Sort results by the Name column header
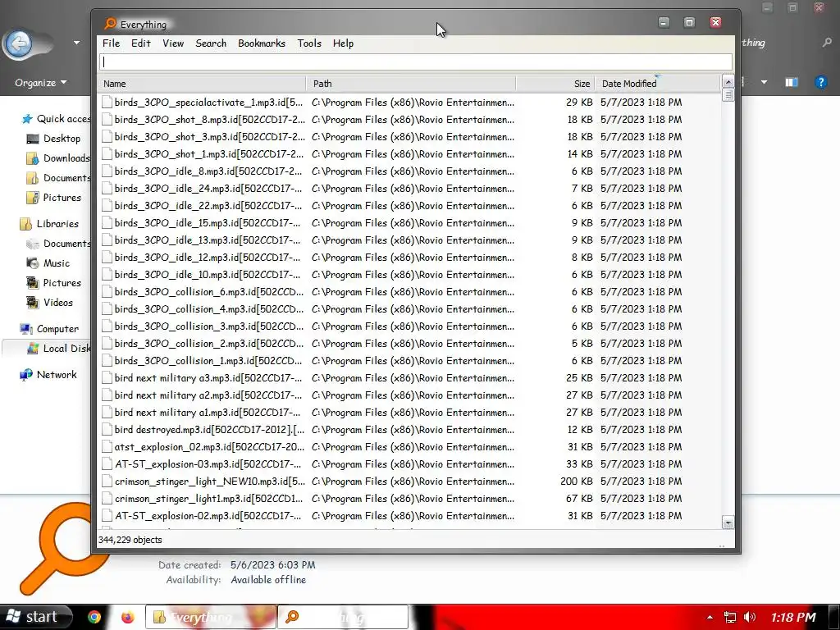Image resolution: width=840 pixels, height=630 pixels. [202, 84]
